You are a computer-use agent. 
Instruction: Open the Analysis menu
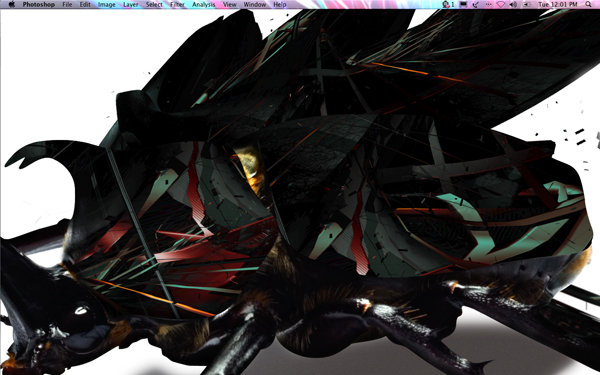(x=204, y=5)
